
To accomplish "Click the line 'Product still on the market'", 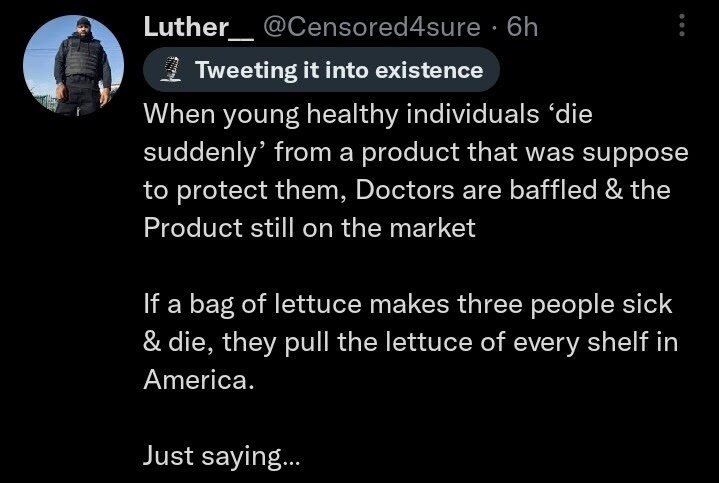I will [309, 227].
